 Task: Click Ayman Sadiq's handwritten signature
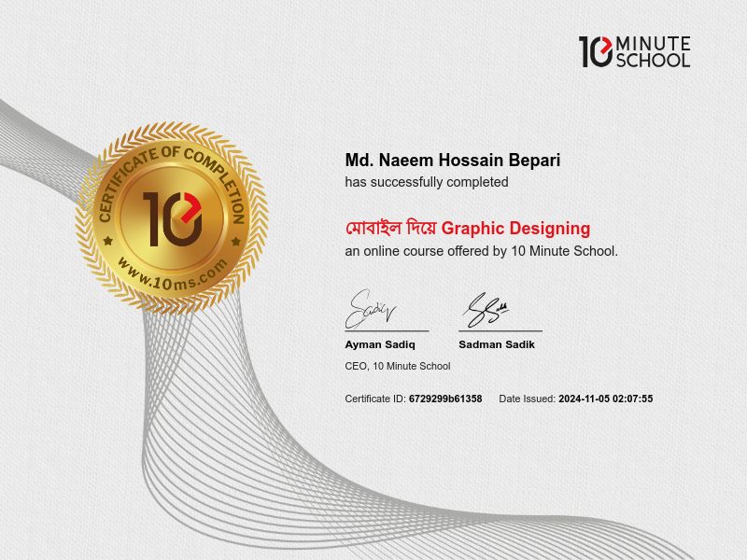(371, 307)
